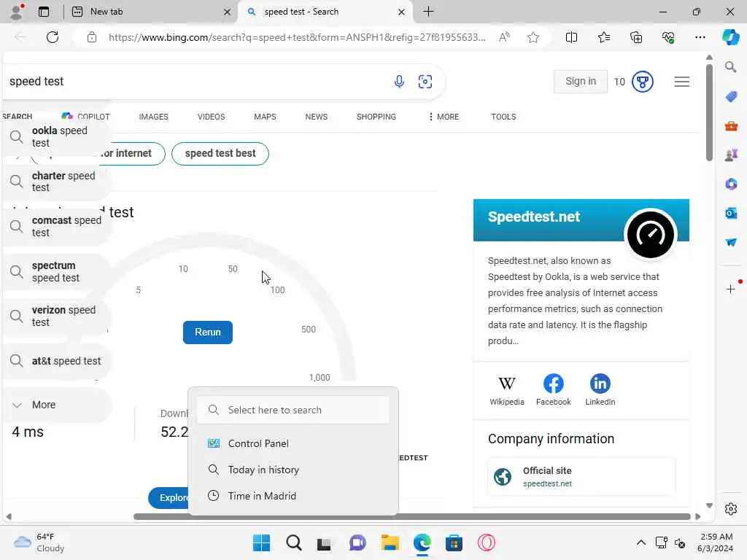Image resolution: width=747 pixels, height=560 pixels.
Task: Open a new browser tab
Action: tap(428, 12)
